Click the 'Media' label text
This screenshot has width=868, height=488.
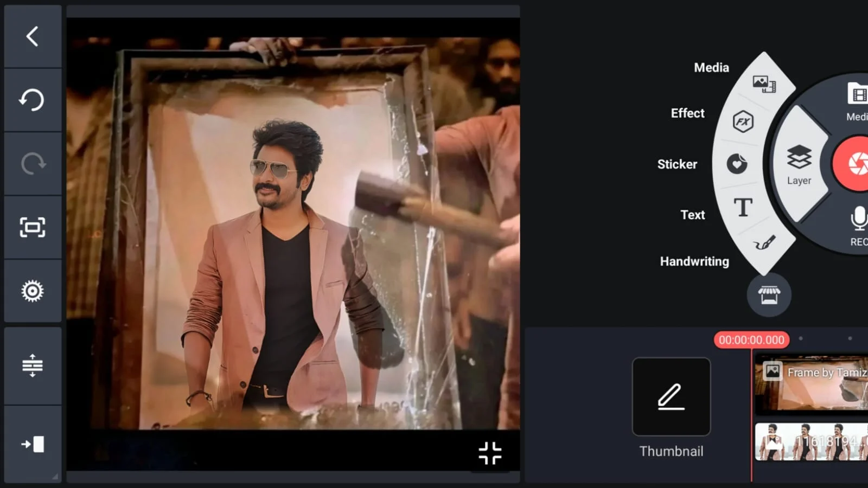point(711,68)
